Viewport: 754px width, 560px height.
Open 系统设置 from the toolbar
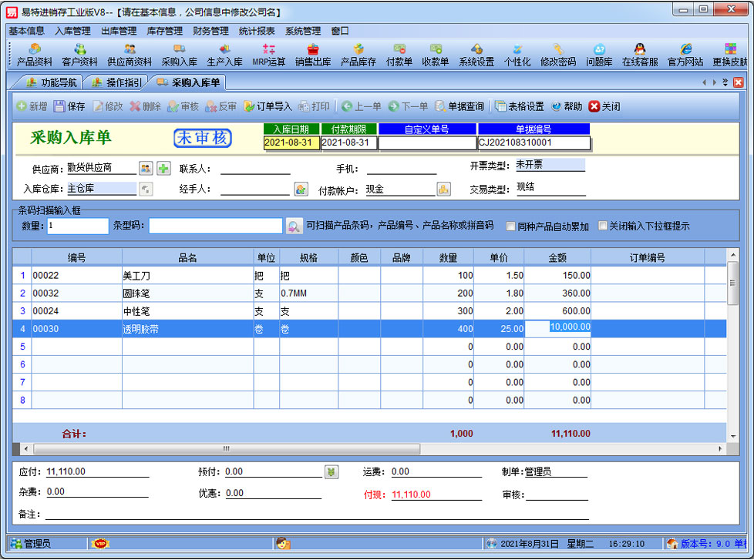pos(476,55)
